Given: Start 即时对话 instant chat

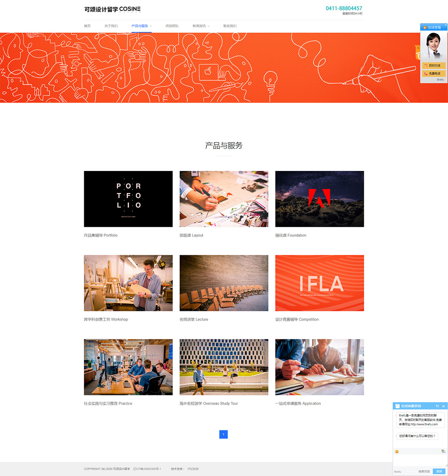Looking at the screenshot, I should click(434, 65).
